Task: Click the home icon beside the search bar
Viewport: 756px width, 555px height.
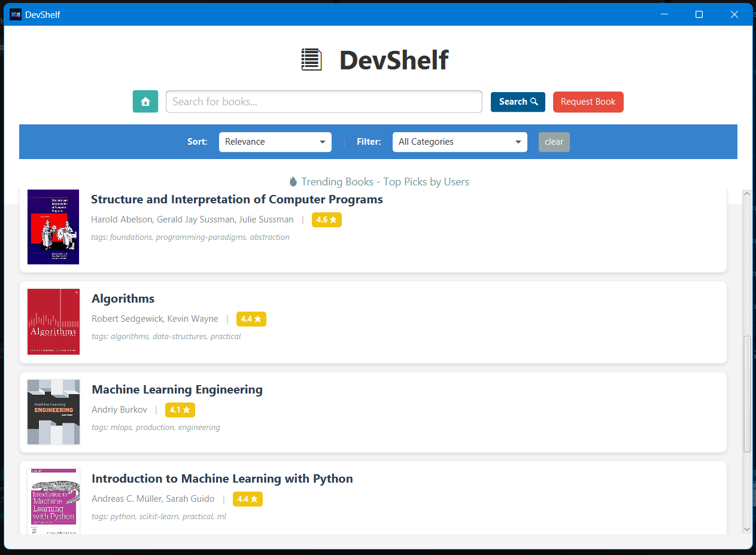Action: (x=145, y=101)
